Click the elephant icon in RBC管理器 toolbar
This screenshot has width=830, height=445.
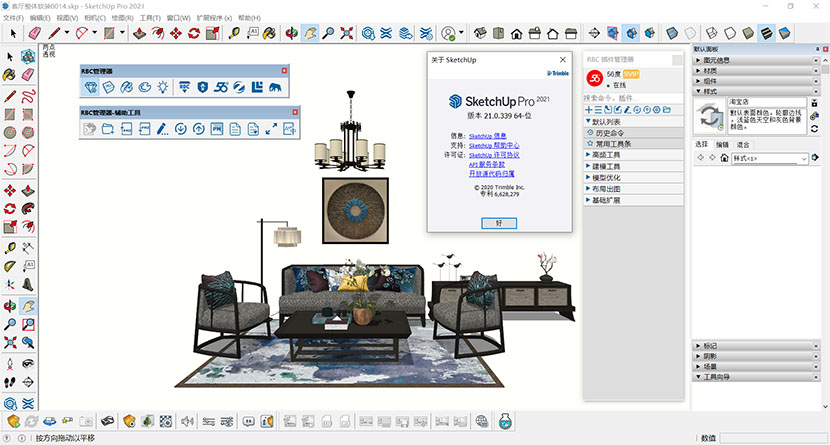(x=274, y=87)
